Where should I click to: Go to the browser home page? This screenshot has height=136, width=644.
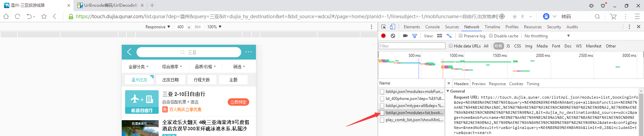6,16
